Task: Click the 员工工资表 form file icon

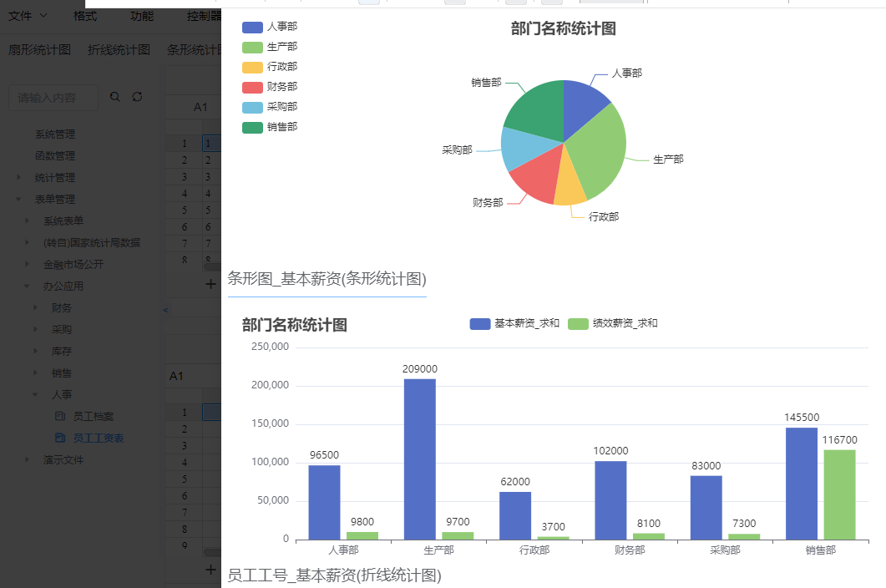Action: point(60,438)
